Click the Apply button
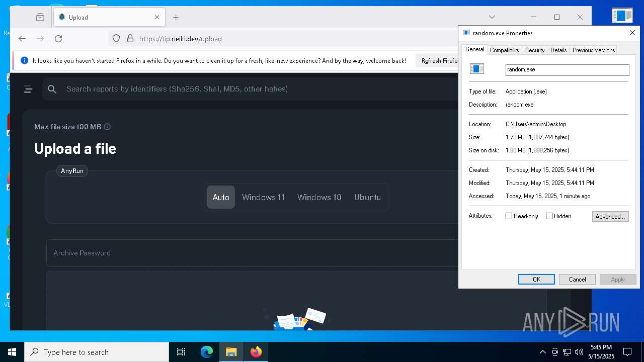Image resolution: width=644 pixels, height=362 pixels. (x=618, y=279)
